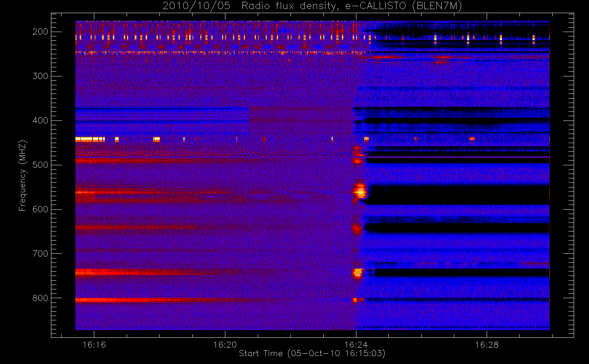Select the 500 frequency tick label

pyautogui.click(x=40, y=165)
